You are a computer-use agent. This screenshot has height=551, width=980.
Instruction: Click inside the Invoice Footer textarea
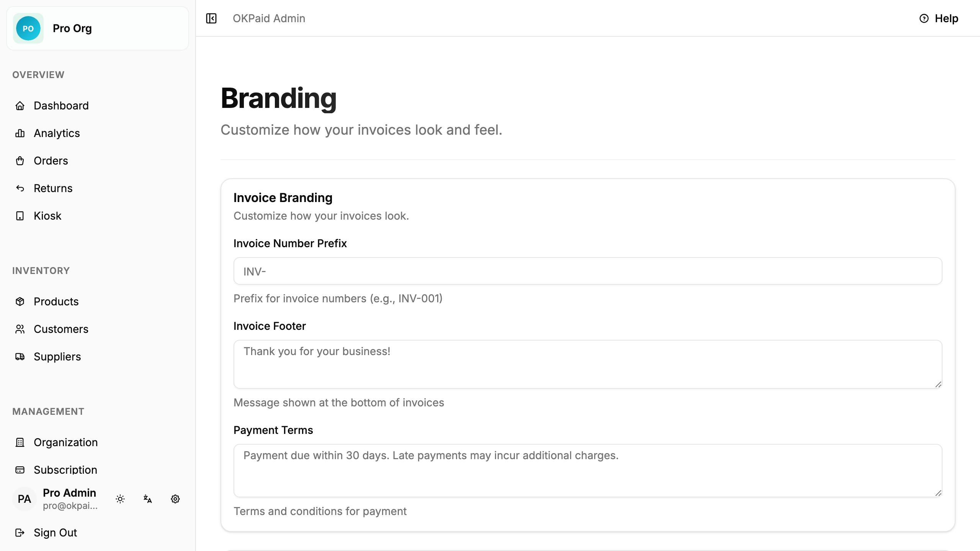click(x=588, y=364)
